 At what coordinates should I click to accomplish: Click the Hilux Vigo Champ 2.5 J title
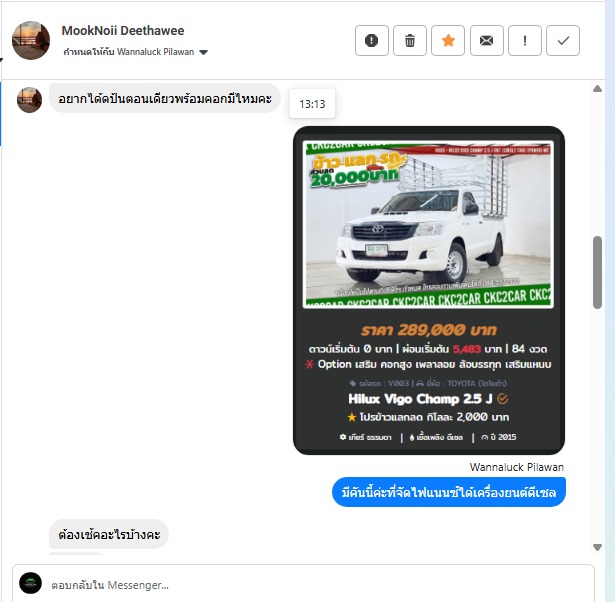pos(420,399)
